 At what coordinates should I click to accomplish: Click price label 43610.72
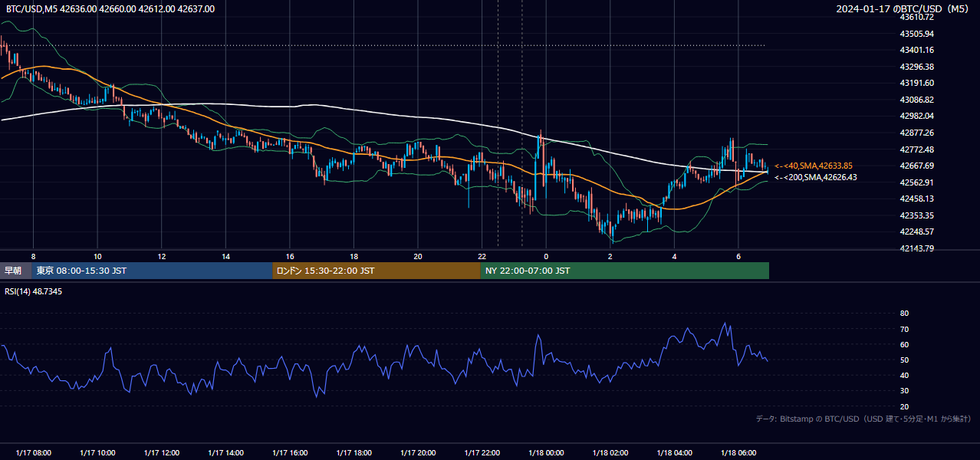click(917, 17)
